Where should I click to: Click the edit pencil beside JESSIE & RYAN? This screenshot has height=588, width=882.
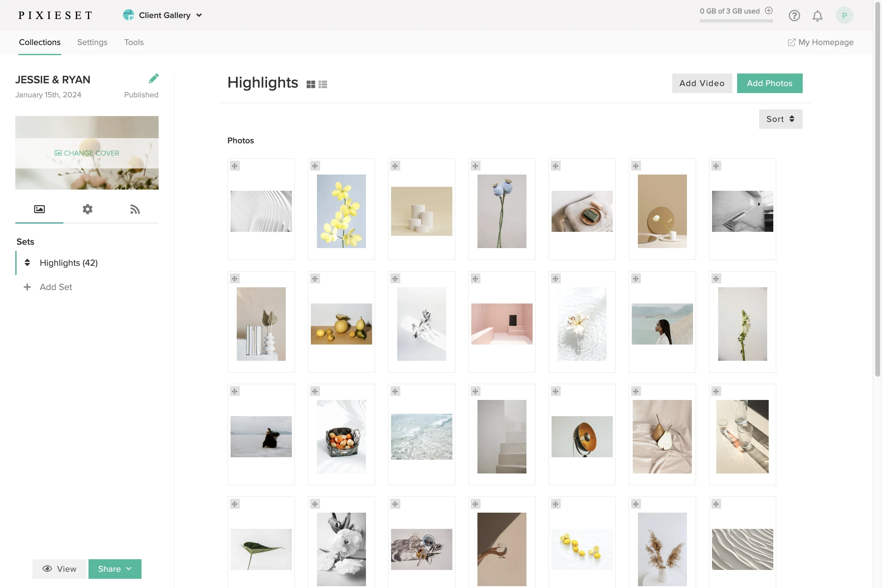coord(154,78)
